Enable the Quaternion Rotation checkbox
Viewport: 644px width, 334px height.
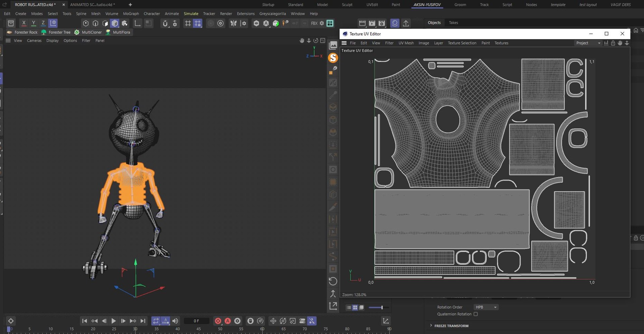(x=476, y=314)
